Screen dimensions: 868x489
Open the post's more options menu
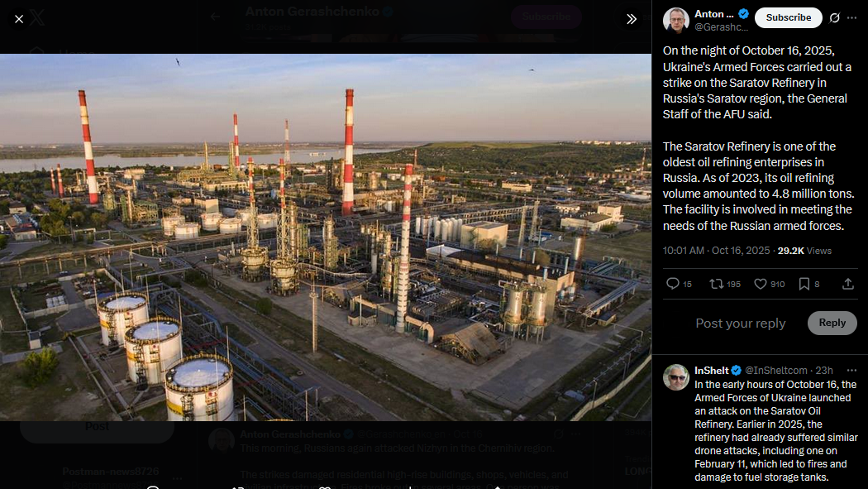click(852, 17)
